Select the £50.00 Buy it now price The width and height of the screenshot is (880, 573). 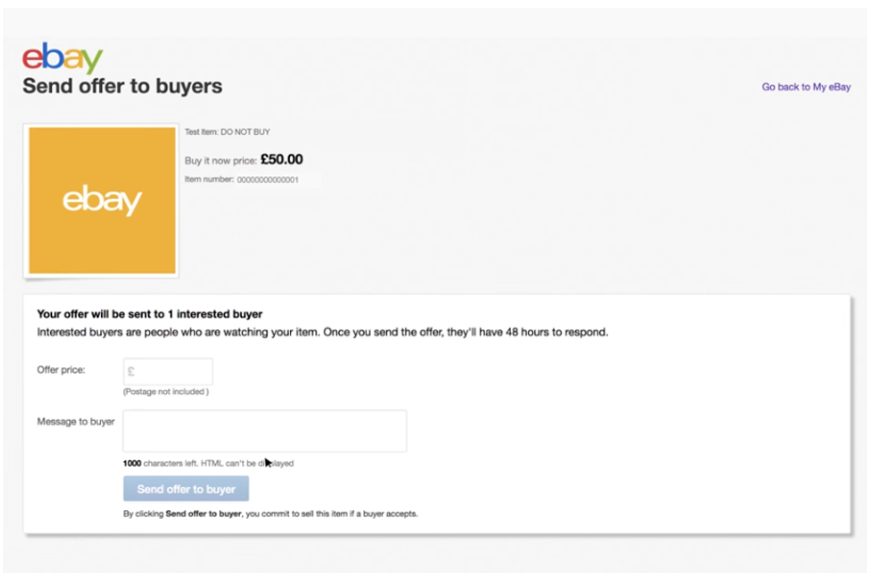click(281, 160)
